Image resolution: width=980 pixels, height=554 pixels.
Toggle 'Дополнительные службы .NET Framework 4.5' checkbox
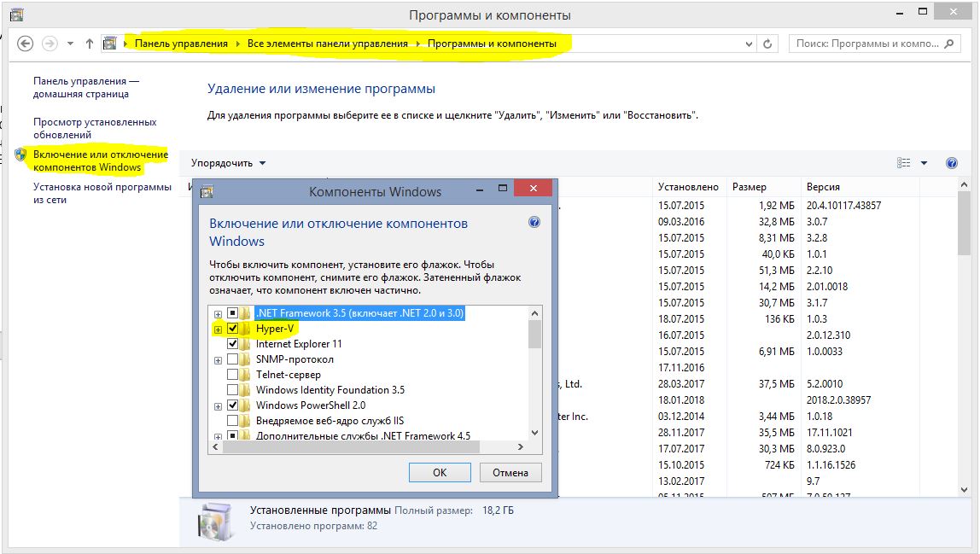pyautogui.click(x=232, y=435)
